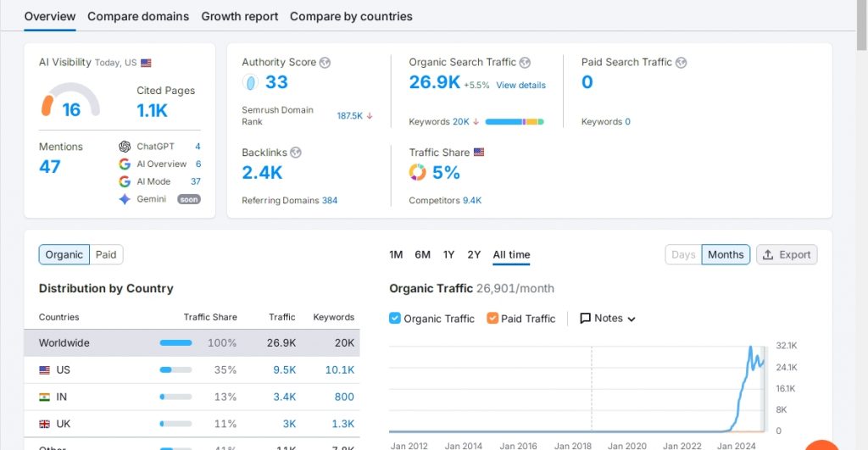Viewport: 868px width, 450px height.
Task: Click the info icon beside Authority Score
Action: [x=325, y=63]
